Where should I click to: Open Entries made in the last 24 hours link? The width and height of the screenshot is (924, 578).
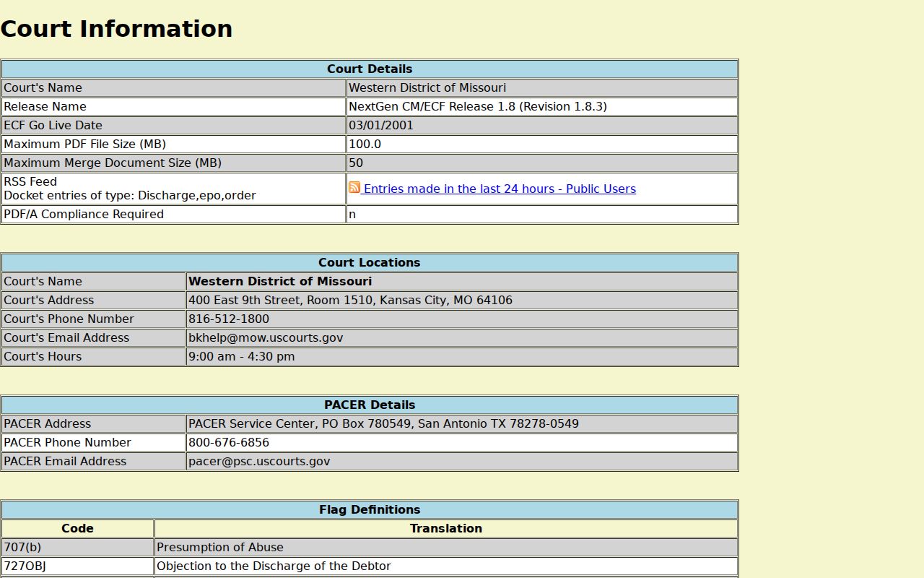(500, 189)
